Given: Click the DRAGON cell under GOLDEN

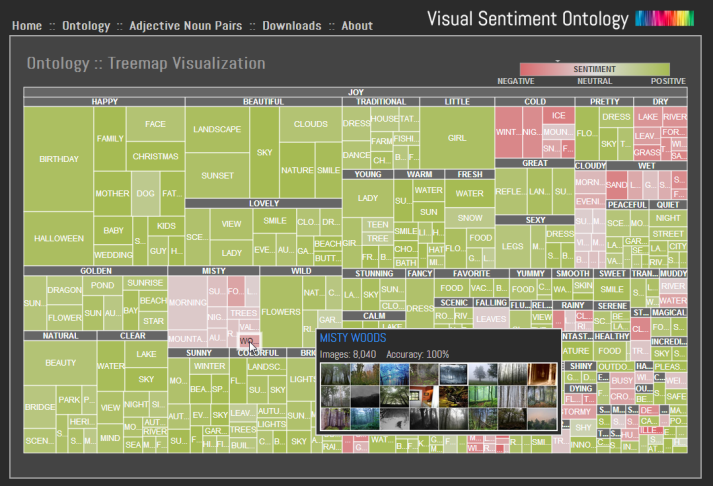Looking at the screenshot, I should 65,290.
